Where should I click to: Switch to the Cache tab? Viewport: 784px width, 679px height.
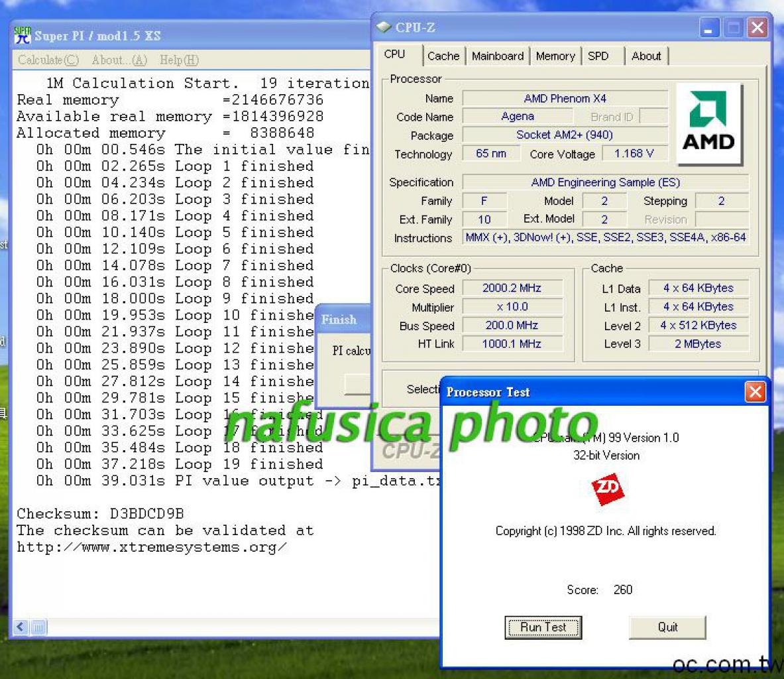pos(443,56)
